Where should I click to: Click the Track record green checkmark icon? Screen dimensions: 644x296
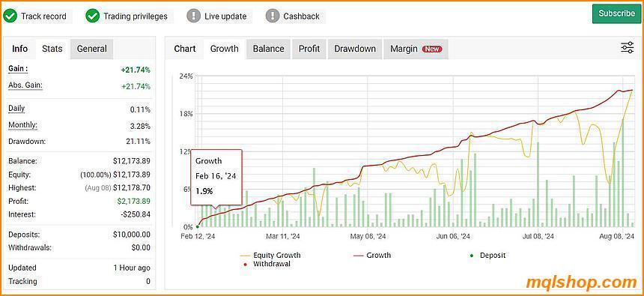pyautogui.click(x=10, y=16)
